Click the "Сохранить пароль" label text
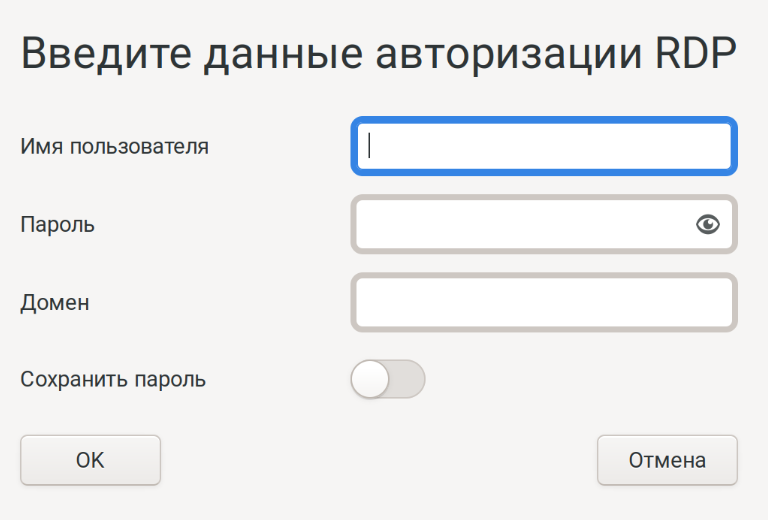Viewport: 768px width, 520px height. point(113,380)
